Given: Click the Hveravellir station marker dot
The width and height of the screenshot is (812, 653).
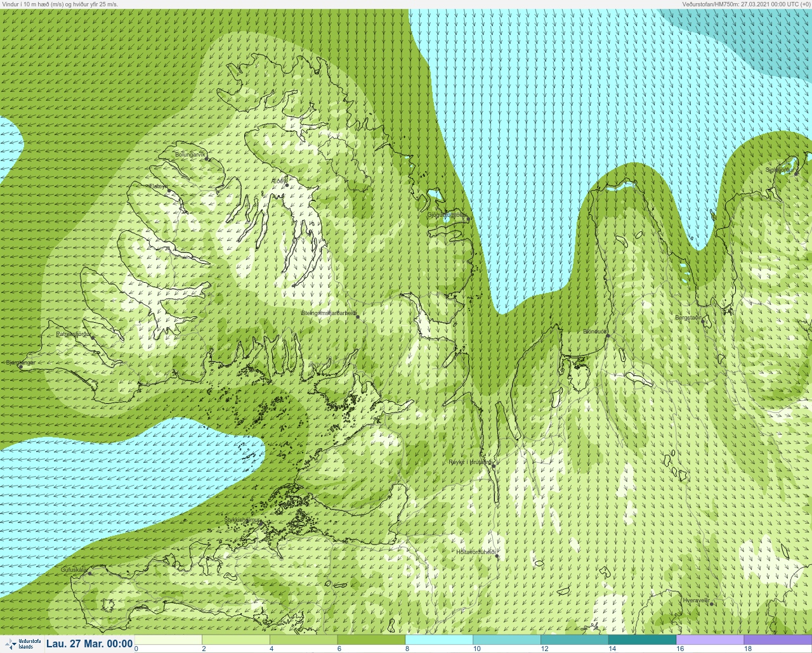Looking at the screenshot, I should tap(710, 604).
